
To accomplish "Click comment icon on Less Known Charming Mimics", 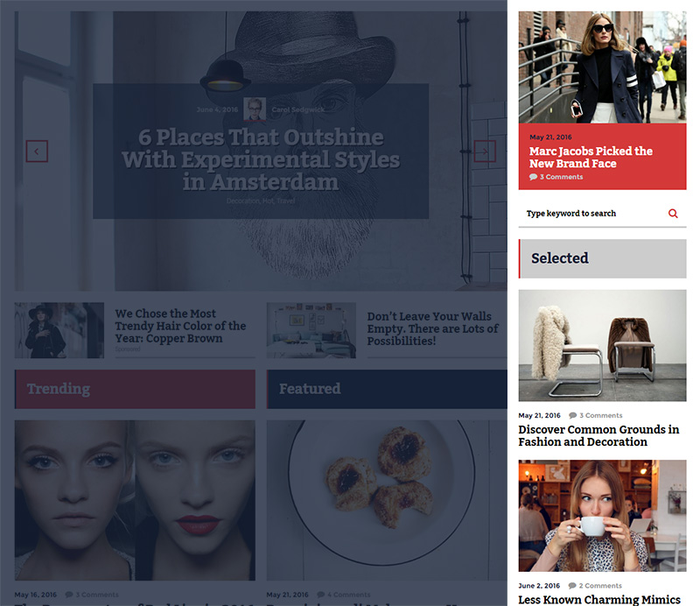I will (x=572, y=586).
